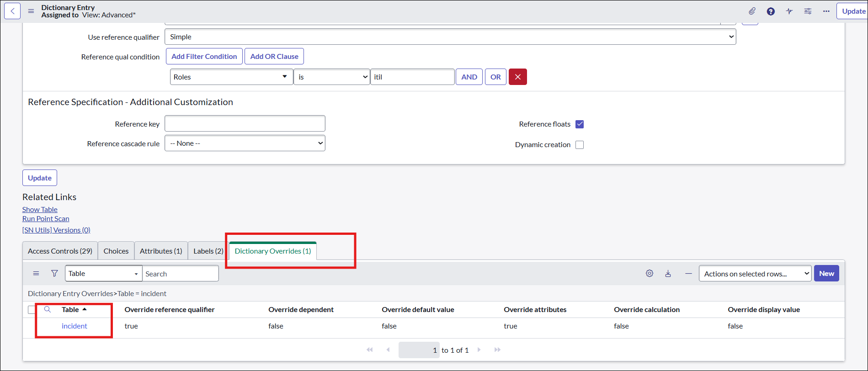Uncheck the Reference floats checkbox

[580, 124]
